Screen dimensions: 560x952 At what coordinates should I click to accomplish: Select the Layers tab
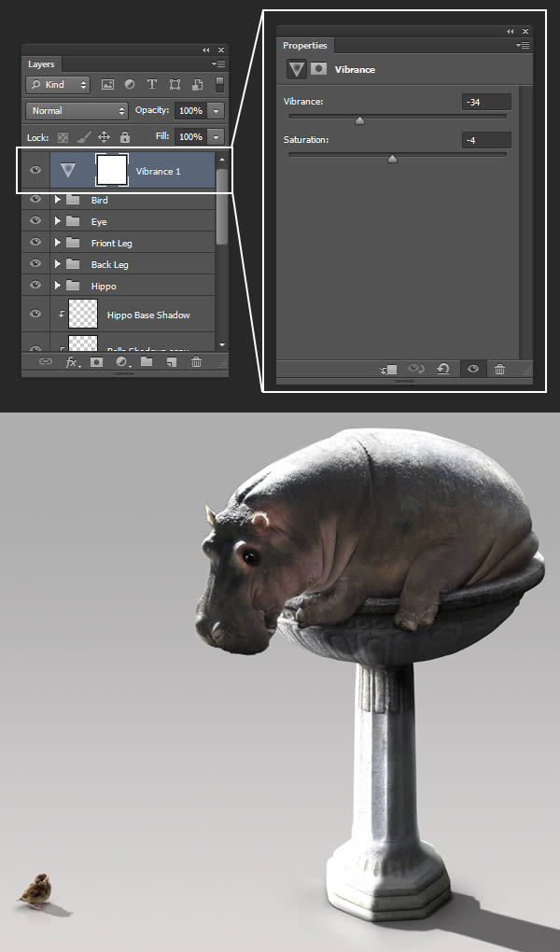(41, 63)
